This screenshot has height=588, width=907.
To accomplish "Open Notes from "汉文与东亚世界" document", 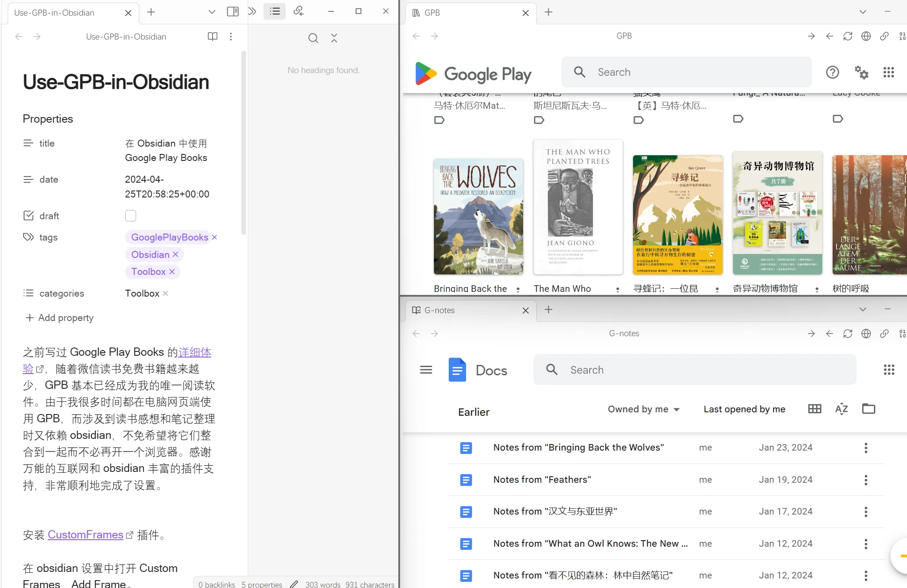I will coord(555,512).
